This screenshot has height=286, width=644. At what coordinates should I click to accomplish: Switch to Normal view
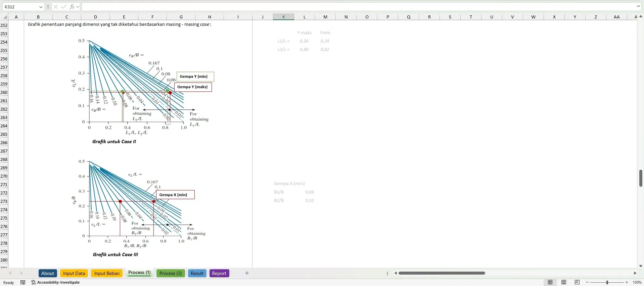point(550,283)
